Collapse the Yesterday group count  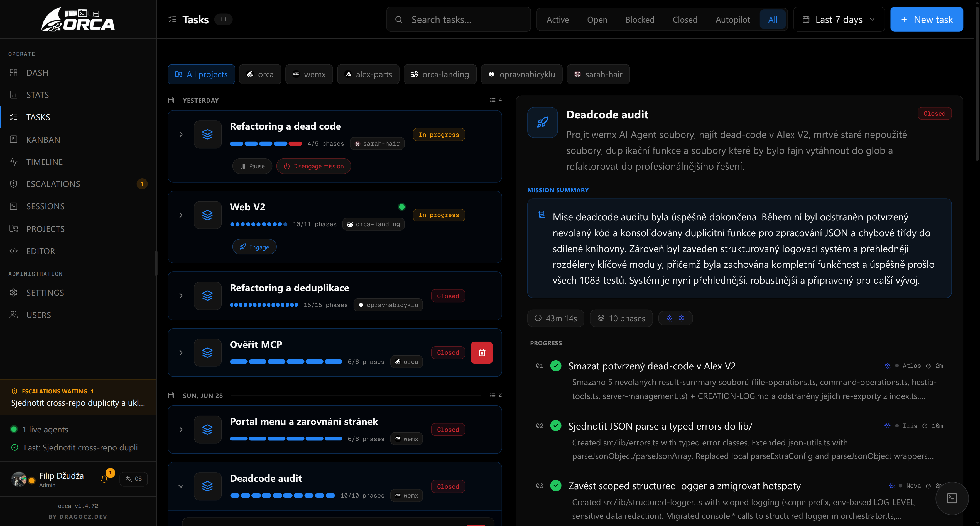click(496, 100)
